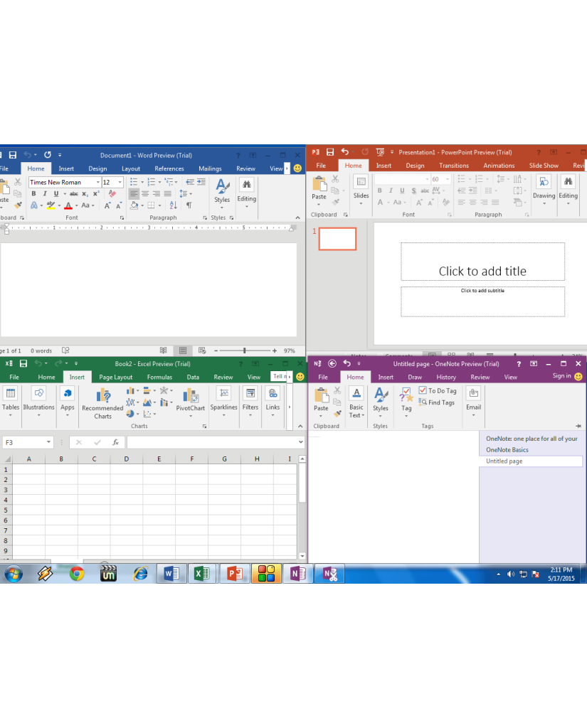
Task: Center-align text in Word
Action: click(x=145, y=193)
